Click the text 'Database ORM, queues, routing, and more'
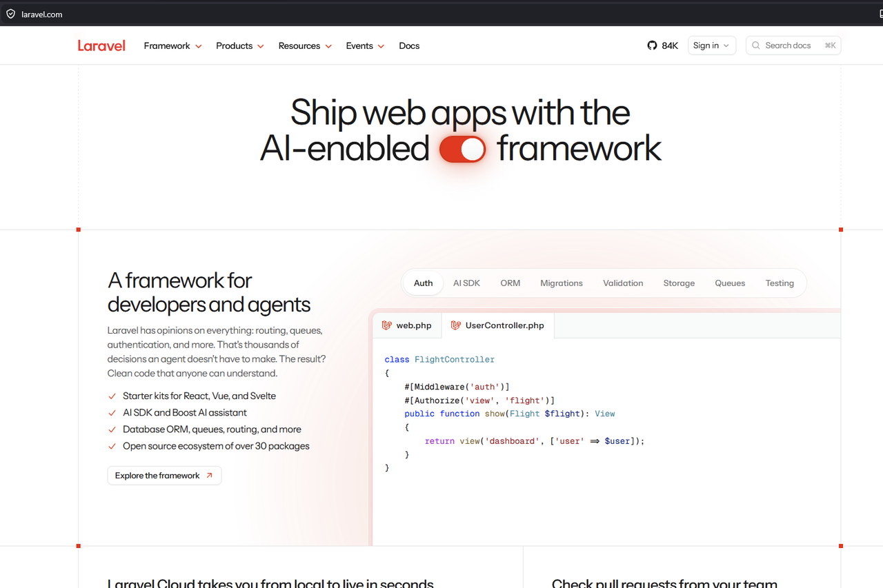 [x=212, y=429]
